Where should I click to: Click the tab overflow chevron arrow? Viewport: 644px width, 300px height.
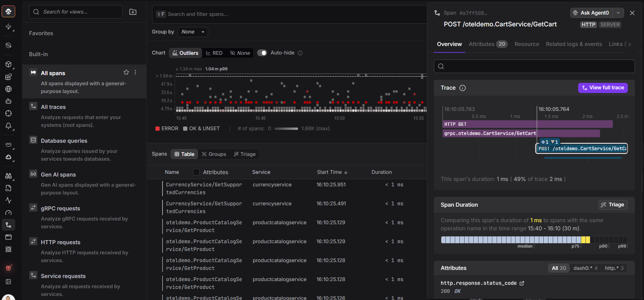629,44
